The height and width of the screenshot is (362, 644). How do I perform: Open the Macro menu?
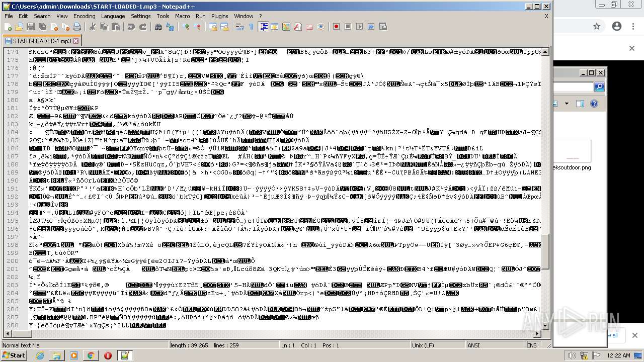(x=183, y=16)
